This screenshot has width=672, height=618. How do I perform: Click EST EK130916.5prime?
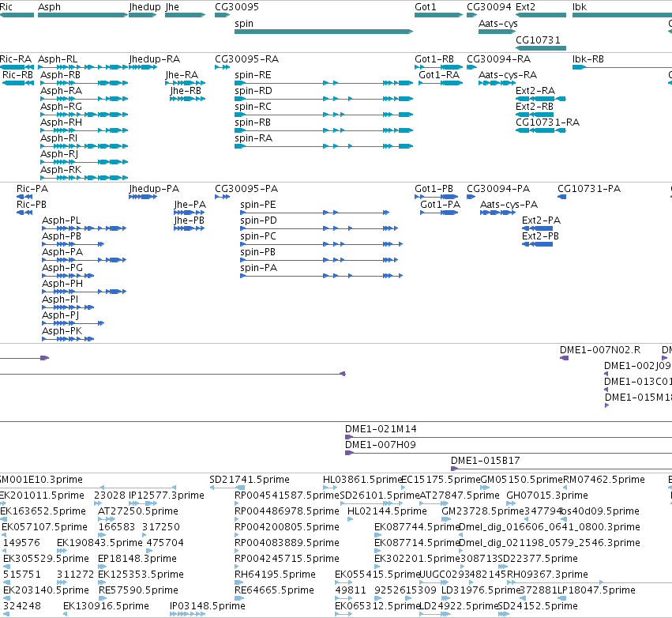pyautogui.click(x=65, y=614)
